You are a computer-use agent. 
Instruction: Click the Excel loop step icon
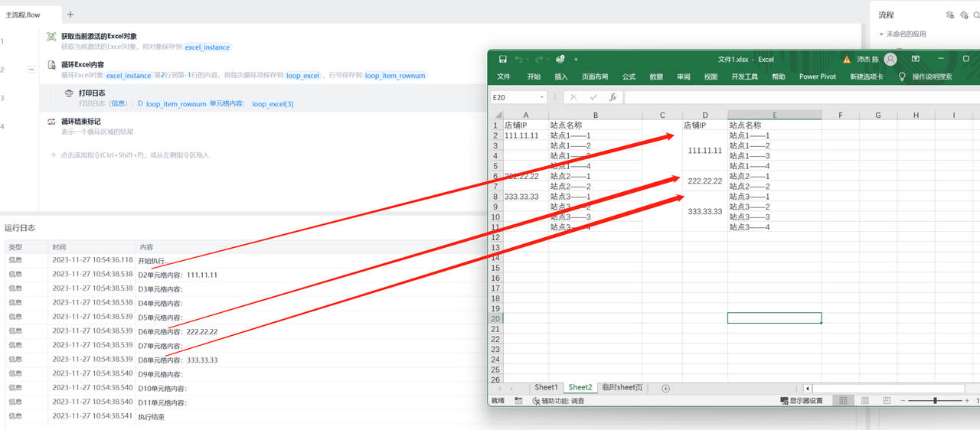[51, 65]
